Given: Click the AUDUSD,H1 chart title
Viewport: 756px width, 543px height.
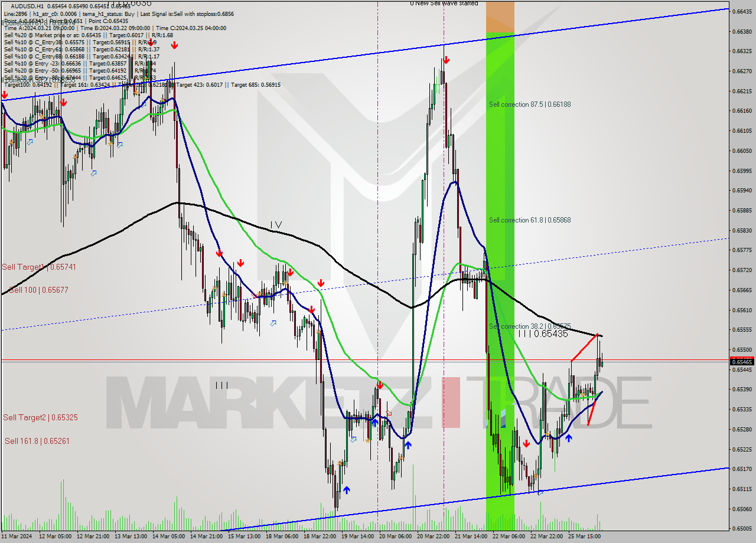Looking at the screenshot, I should coord(27,6).
